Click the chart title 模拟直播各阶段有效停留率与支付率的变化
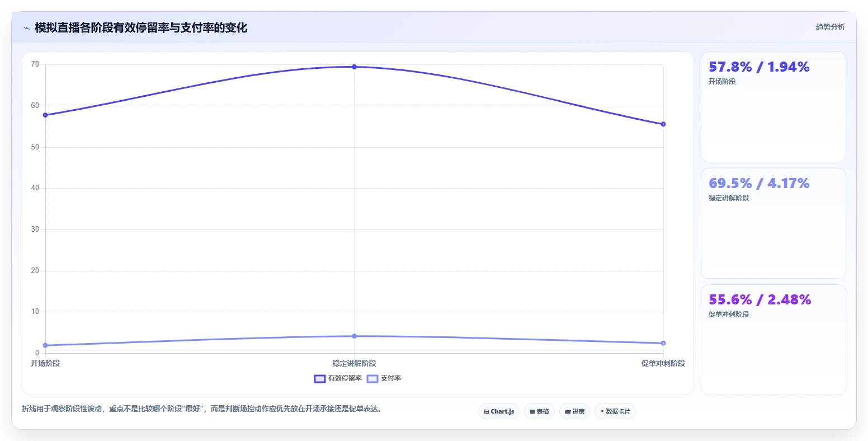This screenshot has width=868, height=441. (x=141, y=27)
